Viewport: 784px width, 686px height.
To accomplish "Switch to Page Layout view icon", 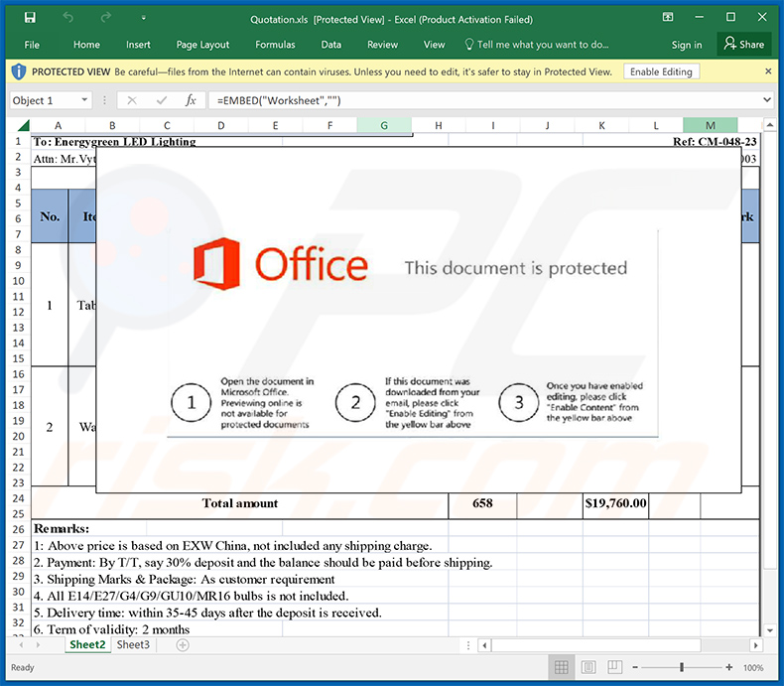I will pyautogui.click(x=589, y=667).
